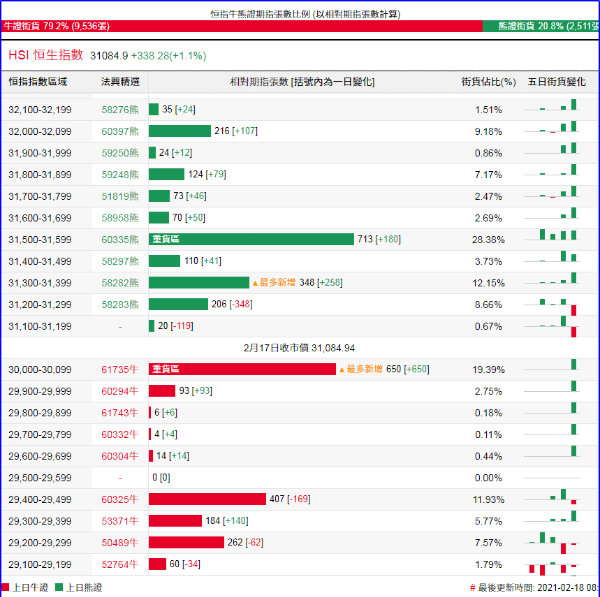600x597 pixels.
Task: Click the index change +338.28(+1.1%)
Action: click(169, 56)
